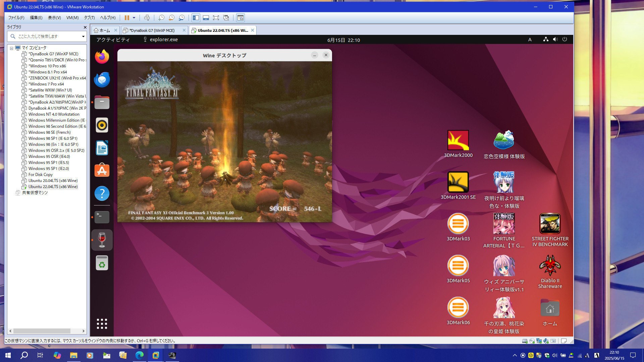Click the 3DMark03 desktop icon
The image size is (644, 362).
(458, 227)
